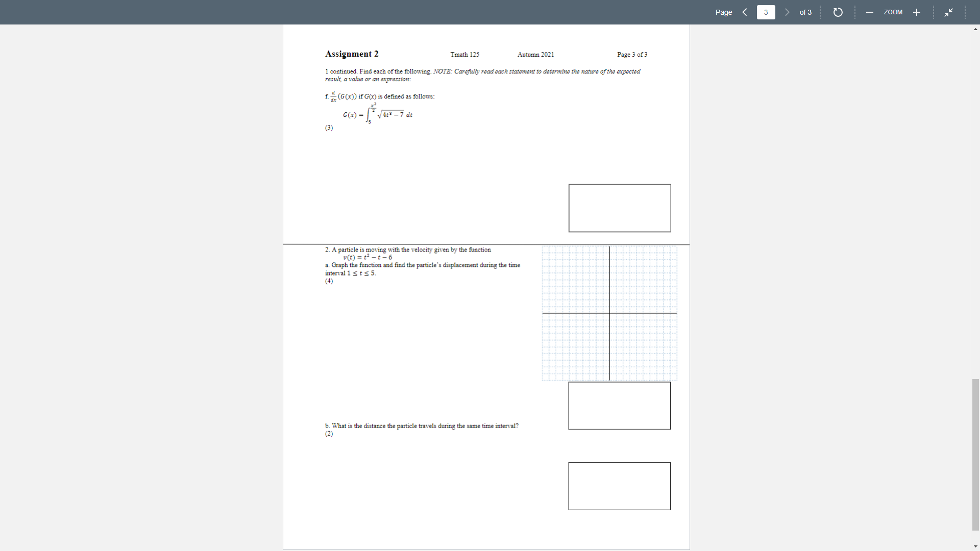The image size is (980, 551).
Task: Collapse view to fit page
Action: 949,12
